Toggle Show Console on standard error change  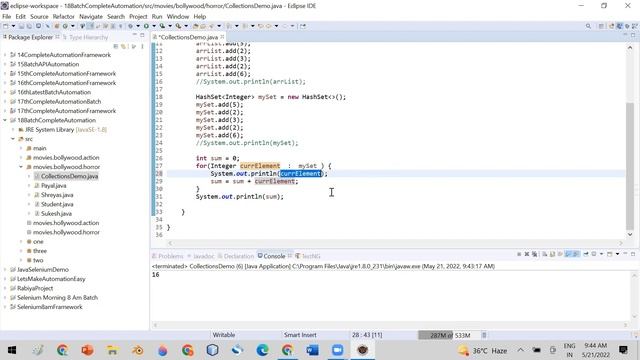(x=576, y=254)
